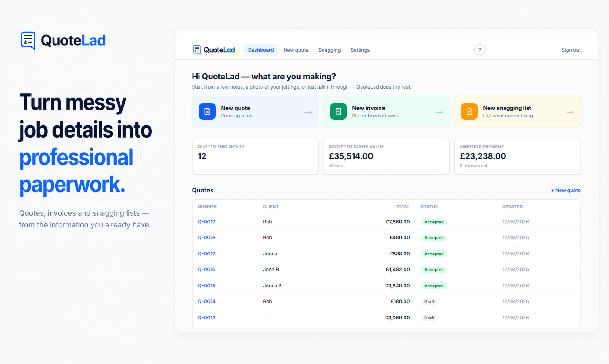
Task: Click the green New invoice receipt icon
Action: pos(338,111)
